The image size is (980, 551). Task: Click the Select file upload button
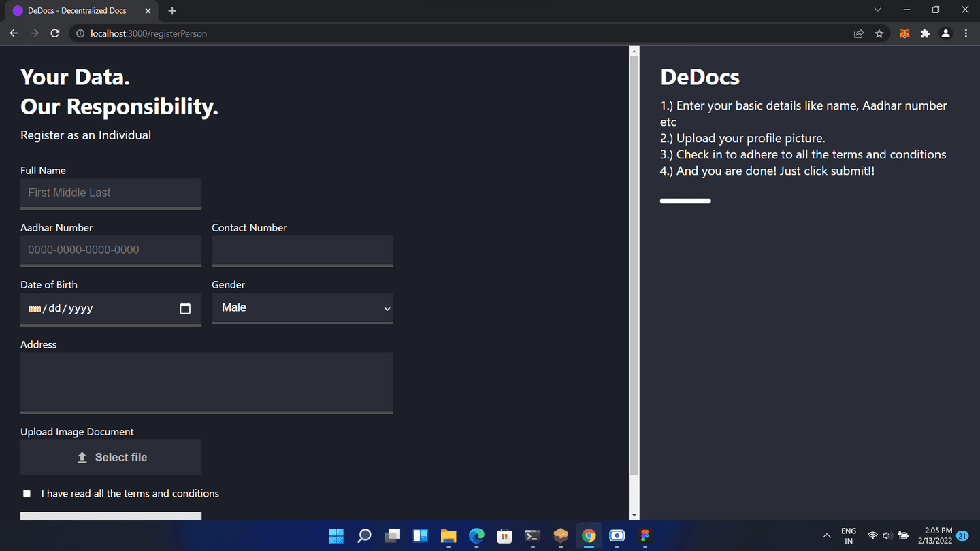(x=111, y=458)
